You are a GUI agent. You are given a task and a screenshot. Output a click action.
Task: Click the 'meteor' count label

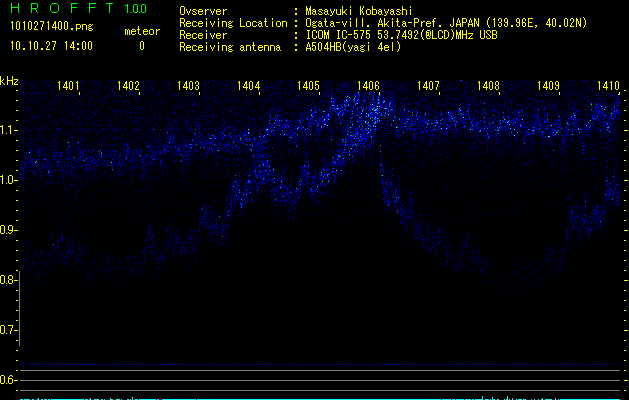142,31
